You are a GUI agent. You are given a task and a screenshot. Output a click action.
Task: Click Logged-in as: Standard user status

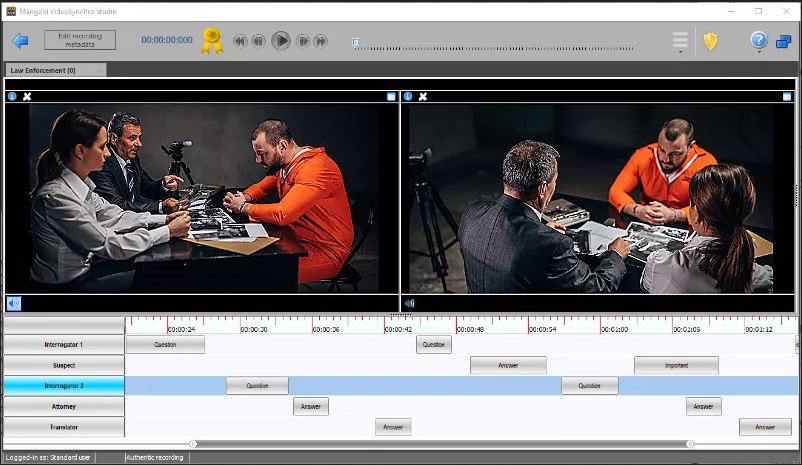coord(48,457)
